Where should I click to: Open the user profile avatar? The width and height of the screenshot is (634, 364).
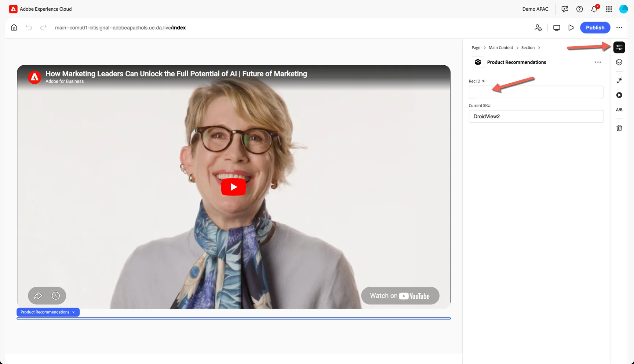[x=624, y=9]
